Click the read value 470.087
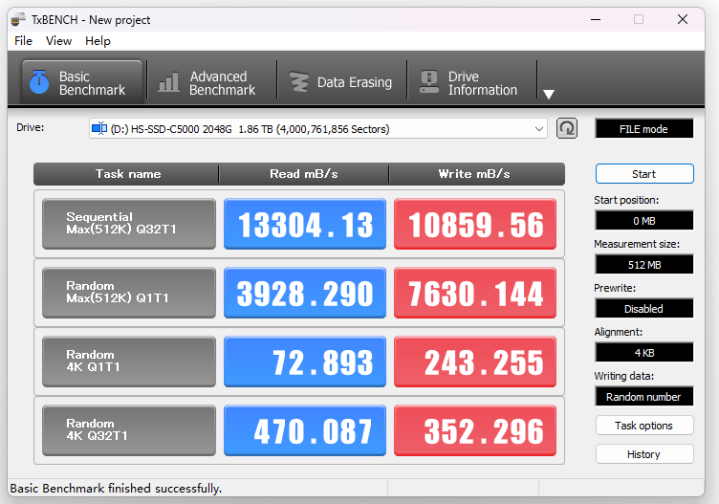Screen dimensions: 719x504 (305, 430)
